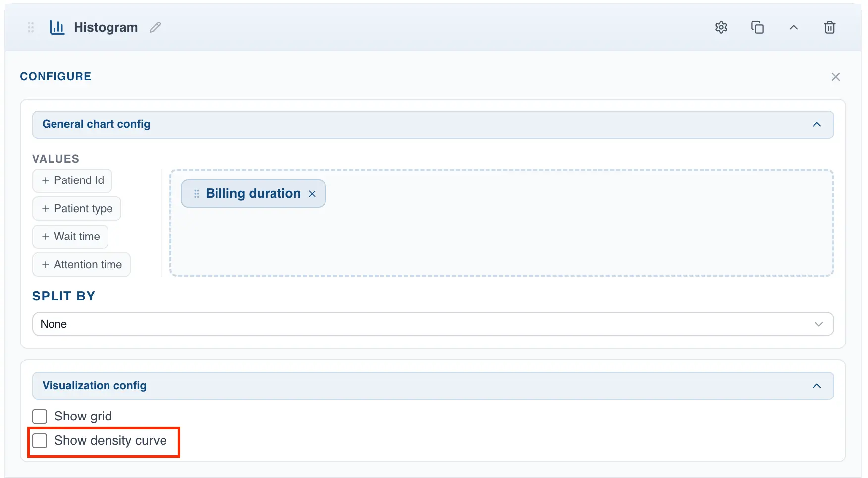
Task: Click the pencil icon to rename Histogram
Action: coord(155,27)
